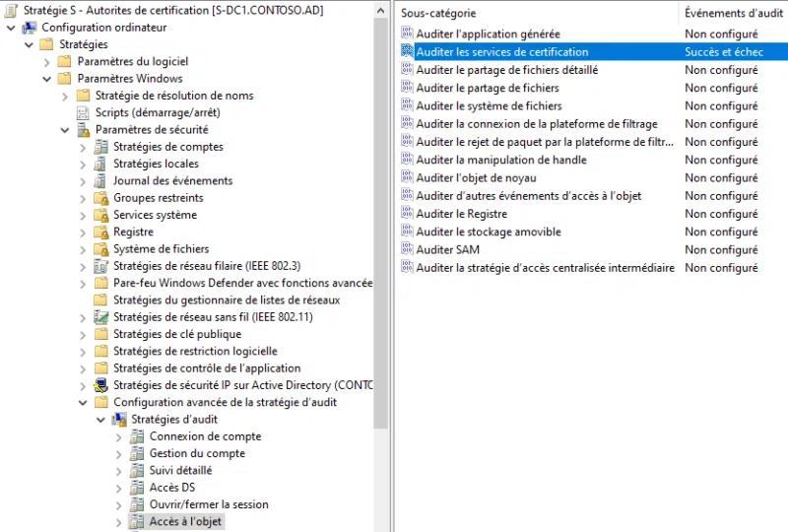Click the Paramètres du logiciel folder icon
The height and width of the screenshot is (532, 788).
tap(64, 61)
